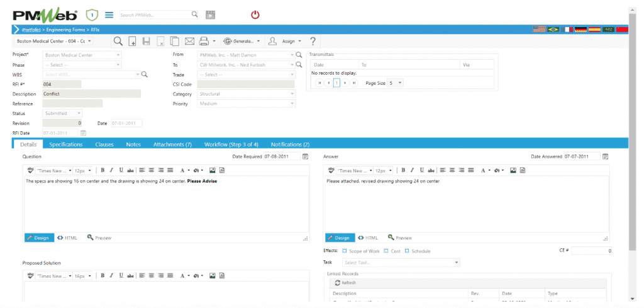The image size is (644, 308).
Task: Click align center in Question editor
Action: tap(151, 170)
